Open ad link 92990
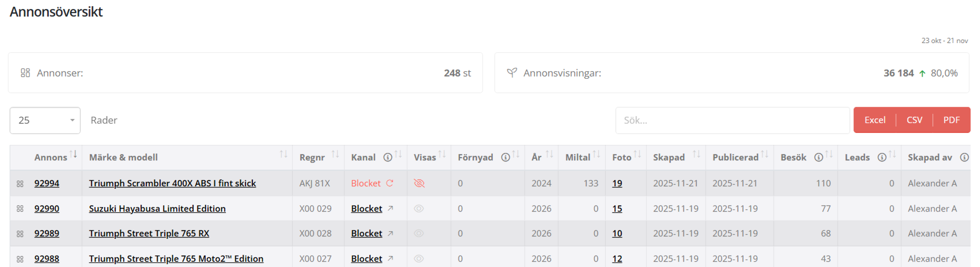 coord(47,208)
